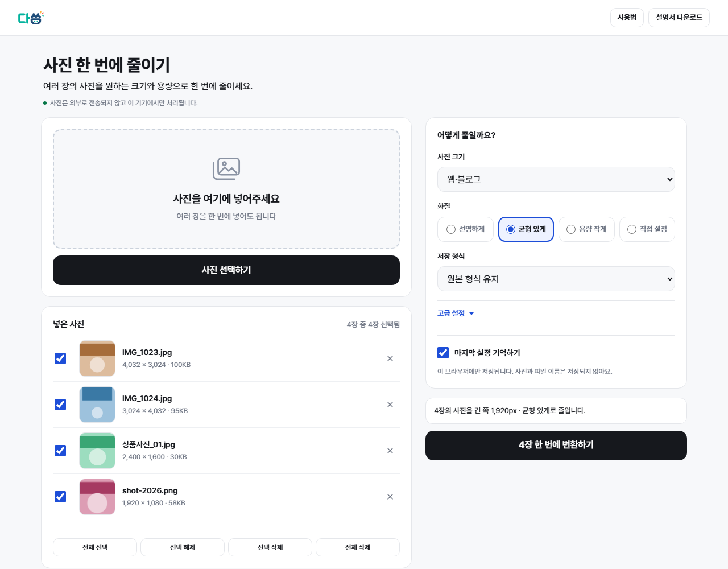This screenshot has width=728, height=569.
Task: Click the file name text shot-2026.png
Action: 150,491
